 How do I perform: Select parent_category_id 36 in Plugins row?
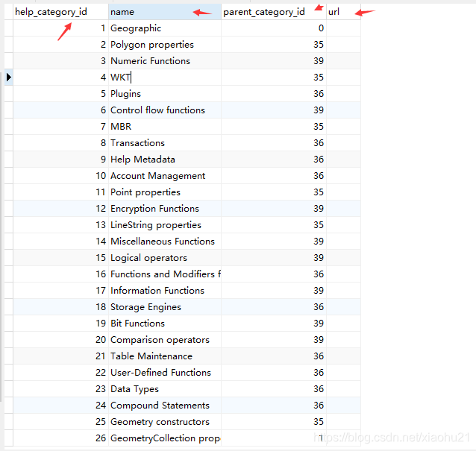point(274,94)
